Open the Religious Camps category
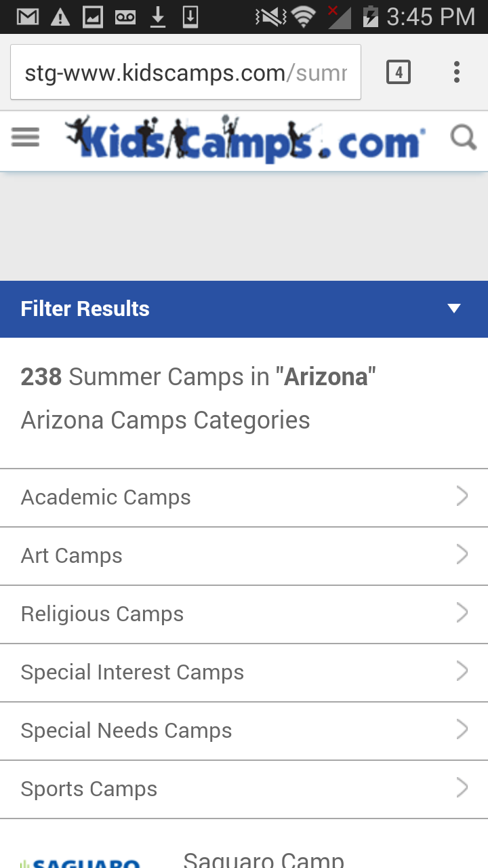This screenshot has height=868, width=488. (x=244, y=614)
